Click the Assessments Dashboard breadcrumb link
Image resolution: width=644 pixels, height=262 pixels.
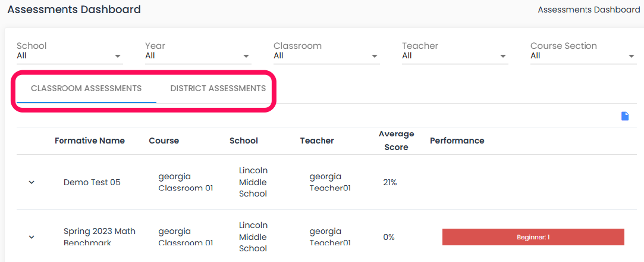[589, 10]
